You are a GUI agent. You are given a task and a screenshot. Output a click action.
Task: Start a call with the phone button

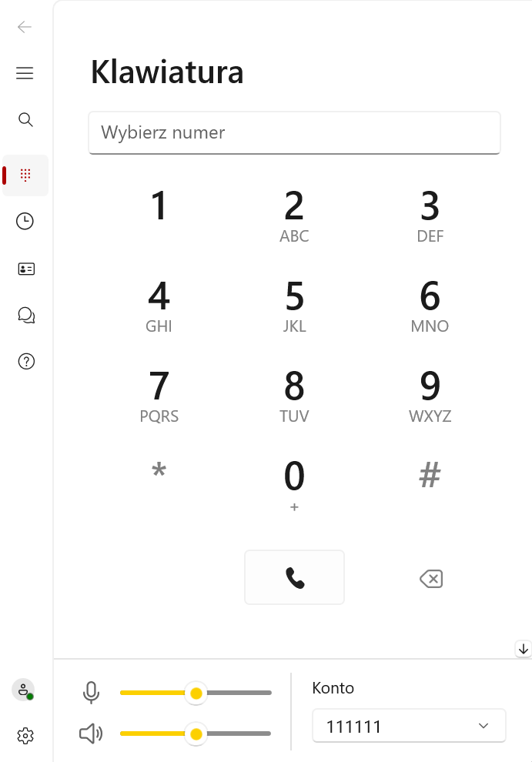(x=294, y=577)
